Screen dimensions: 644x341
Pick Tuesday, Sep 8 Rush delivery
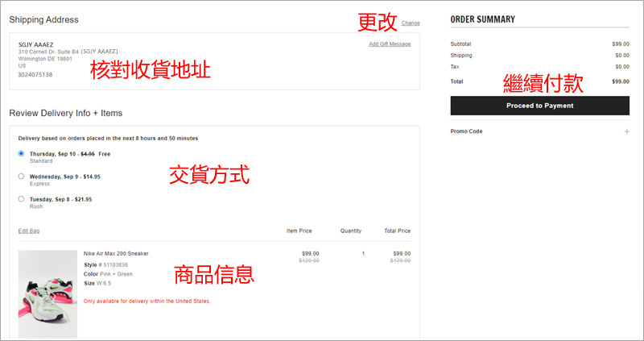pyautogui.click(x=21, y=198)
